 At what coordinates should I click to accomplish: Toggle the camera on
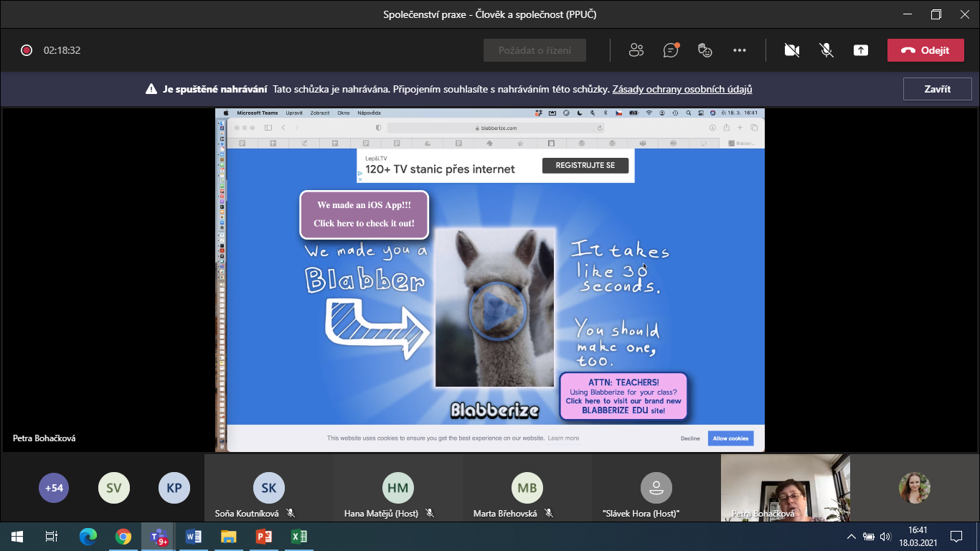[x=791, y=50]
